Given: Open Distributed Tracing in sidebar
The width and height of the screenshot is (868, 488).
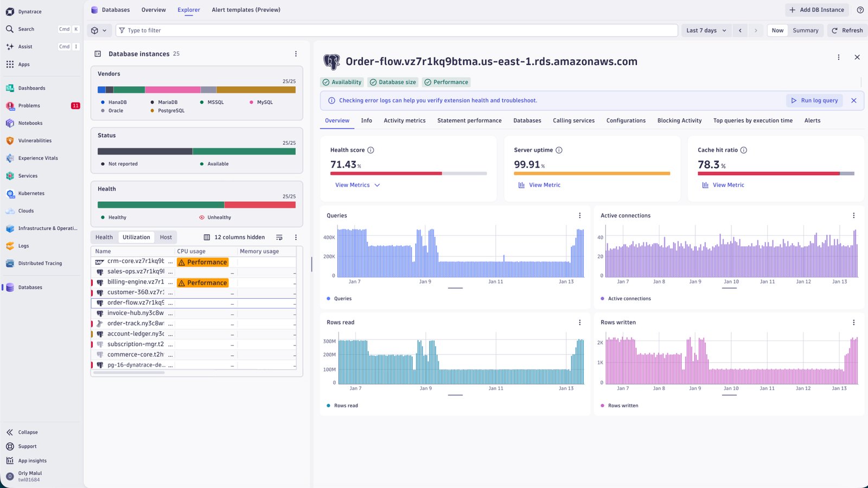Looking at the screenshot, I should 40,264.
